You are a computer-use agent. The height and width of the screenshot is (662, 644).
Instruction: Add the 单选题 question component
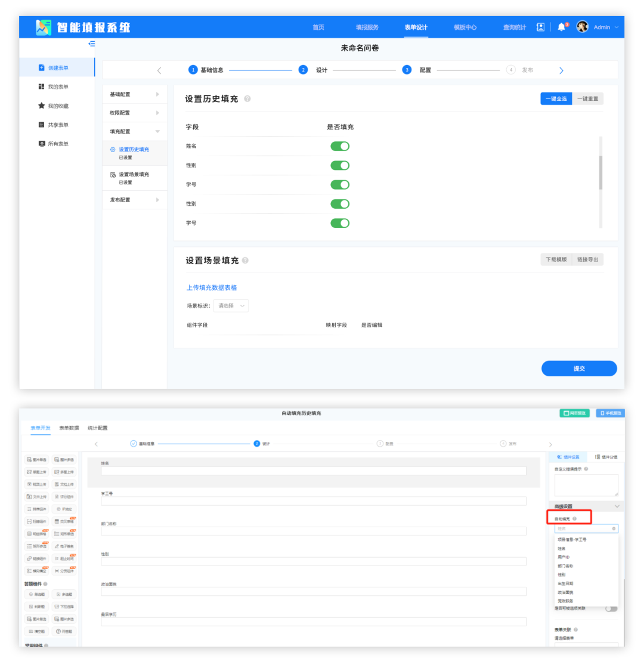[x=37, y=594]
